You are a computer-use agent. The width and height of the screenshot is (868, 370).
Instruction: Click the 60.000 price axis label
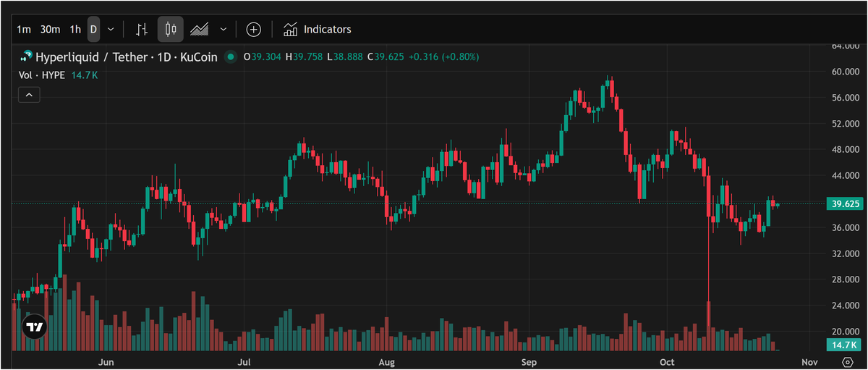pos(845,72)
